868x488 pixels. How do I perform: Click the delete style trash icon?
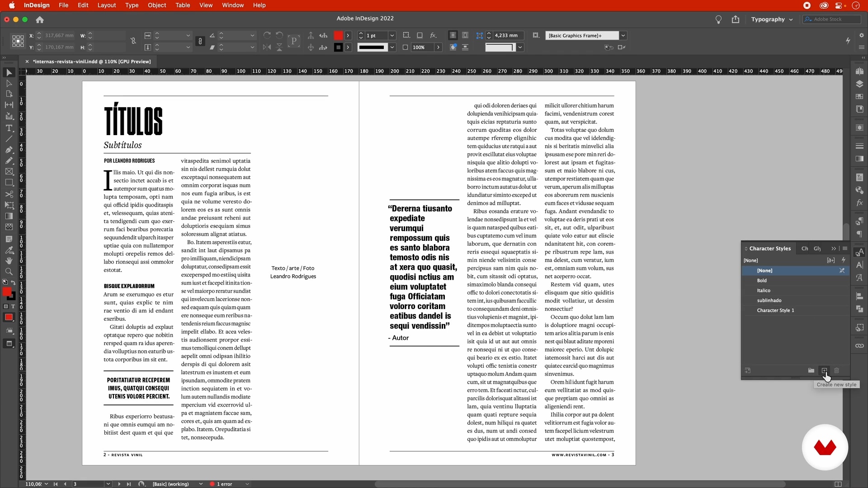(837, 371)
